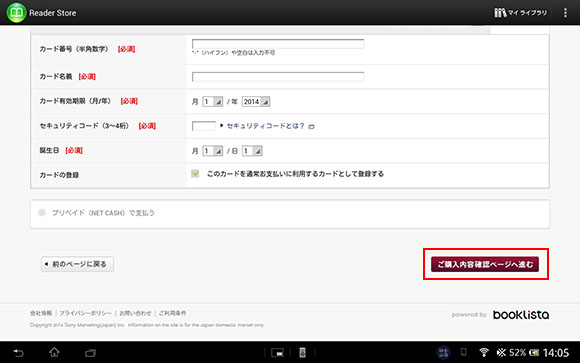The height and width of the screenshot is (363, 580).
Task: Click the popup icon beside セキュリティコードとは？
Action: coord(311,127)
